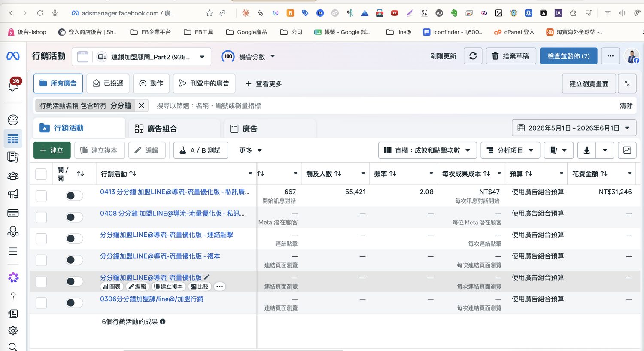
Task: Expand the 更多 dropdown
Action: pos(251,150)
